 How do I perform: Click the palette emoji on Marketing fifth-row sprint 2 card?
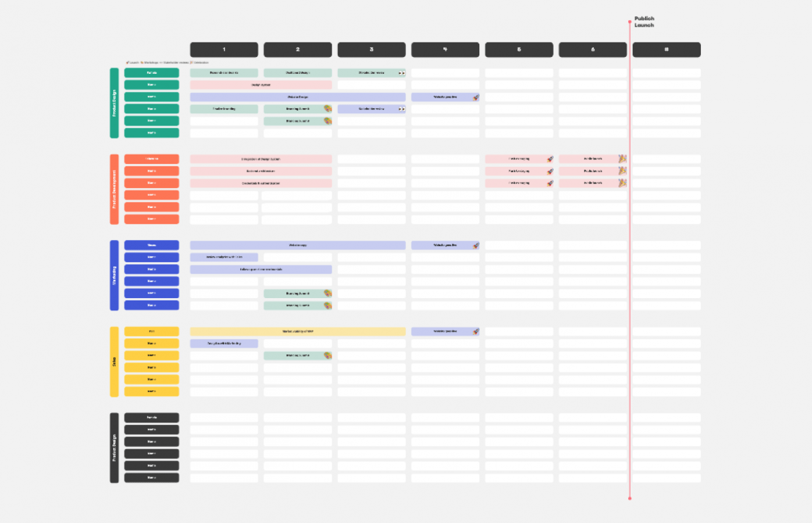327,293
